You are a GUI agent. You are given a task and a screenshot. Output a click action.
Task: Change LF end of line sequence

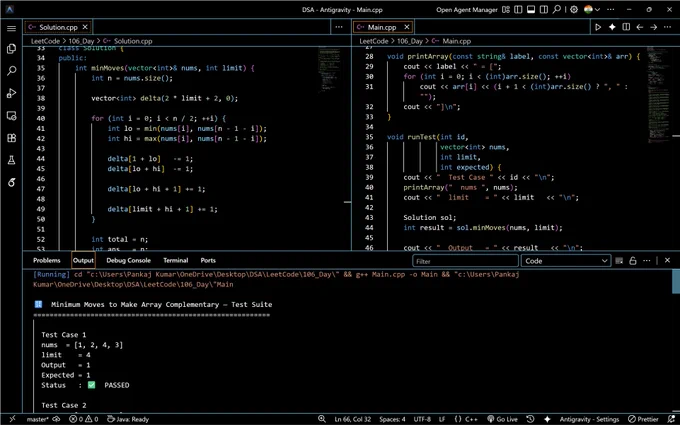(x=442, y=419)
